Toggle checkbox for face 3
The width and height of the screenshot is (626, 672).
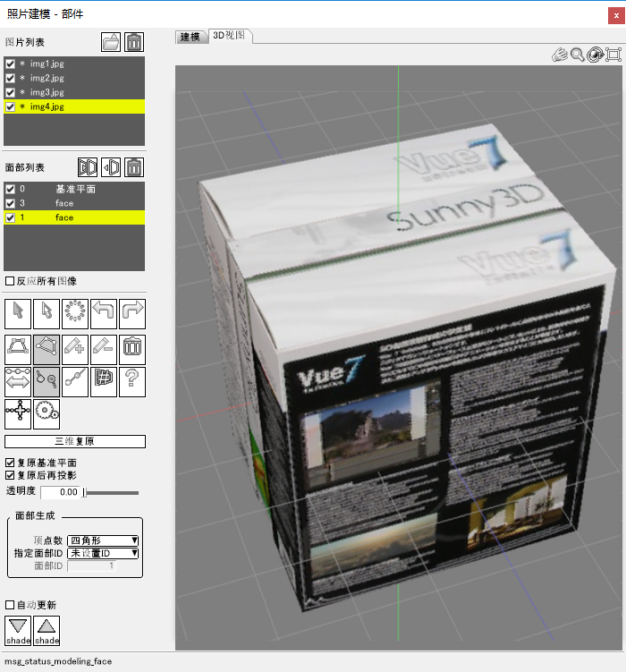point(10,203)
